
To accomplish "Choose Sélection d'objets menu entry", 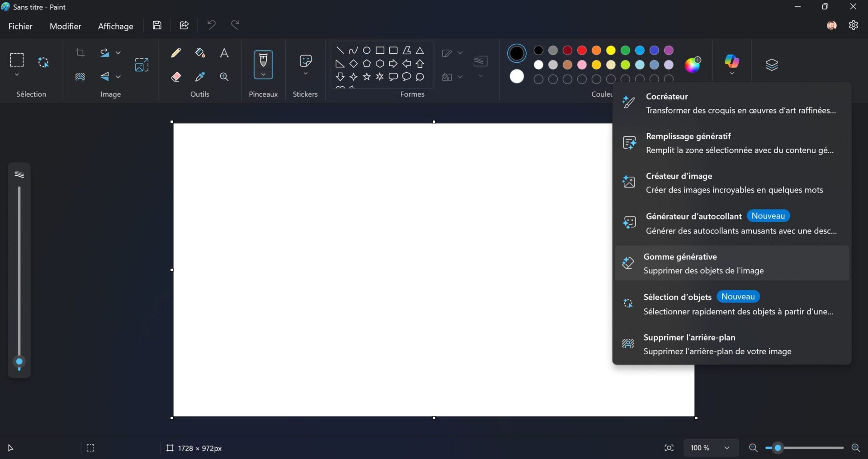I will click(x=732, y=304).
